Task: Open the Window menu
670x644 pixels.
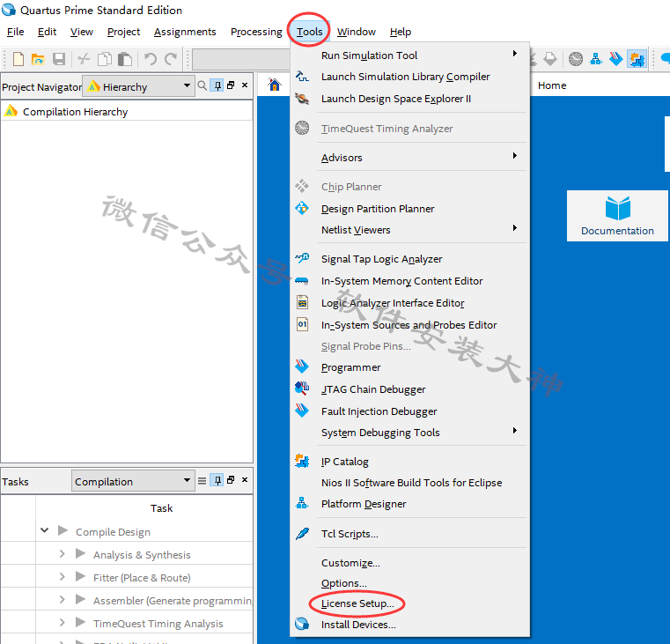Action: click(357, 32)
